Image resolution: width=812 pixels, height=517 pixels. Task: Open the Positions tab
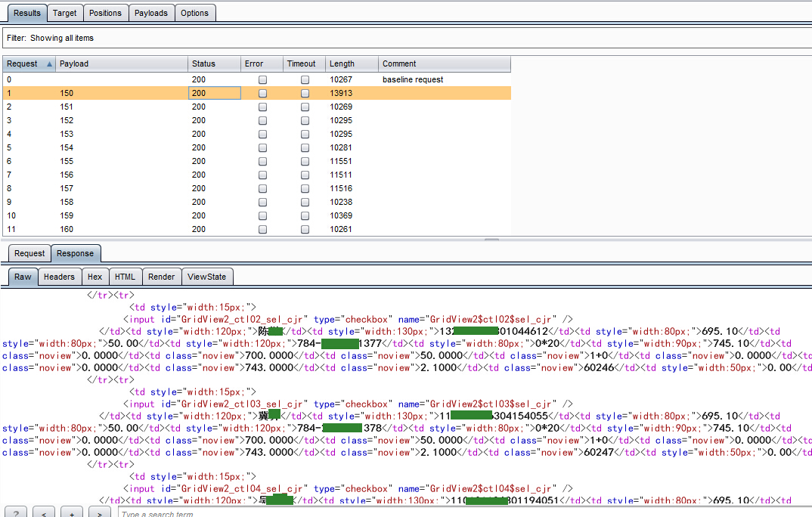(x=105, y=13)
